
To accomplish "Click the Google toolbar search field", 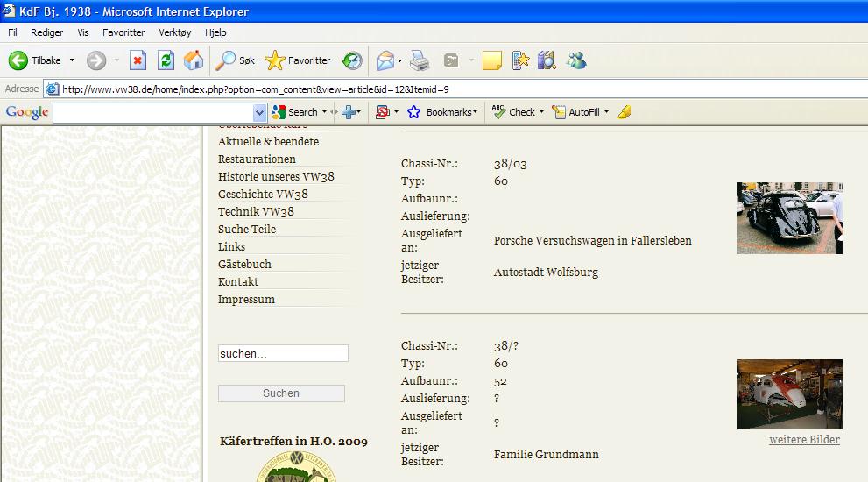I will point(153,113).
